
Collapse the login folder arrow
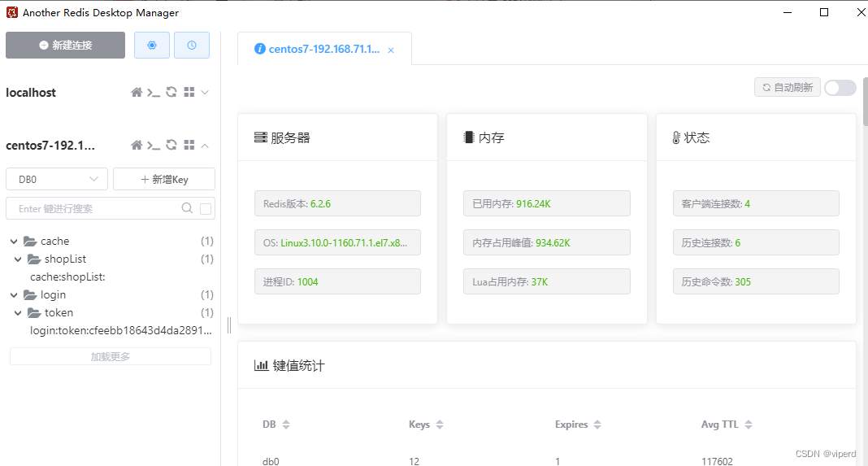14,294
